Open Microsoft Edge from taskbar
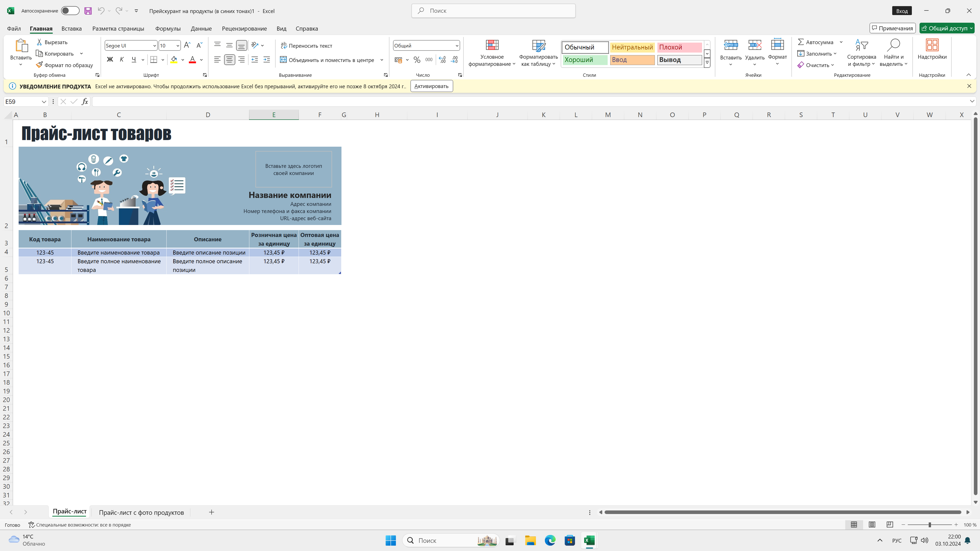This screenshot has width=980, height=551. pyautogui.click(x=550, y=540)
